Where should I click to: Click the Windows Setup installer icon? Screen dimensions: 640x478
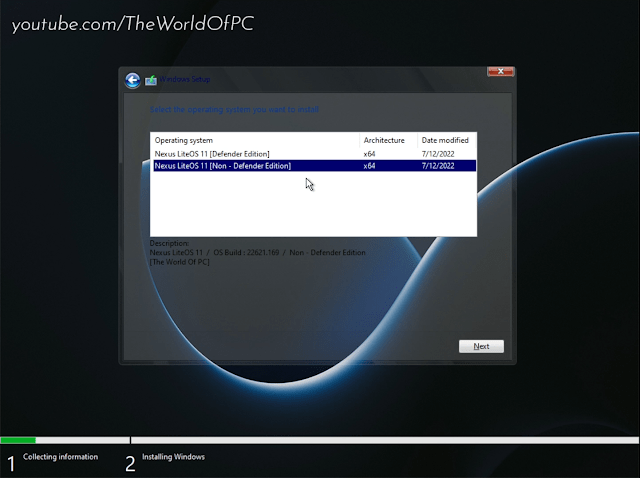tap(151, 80)
